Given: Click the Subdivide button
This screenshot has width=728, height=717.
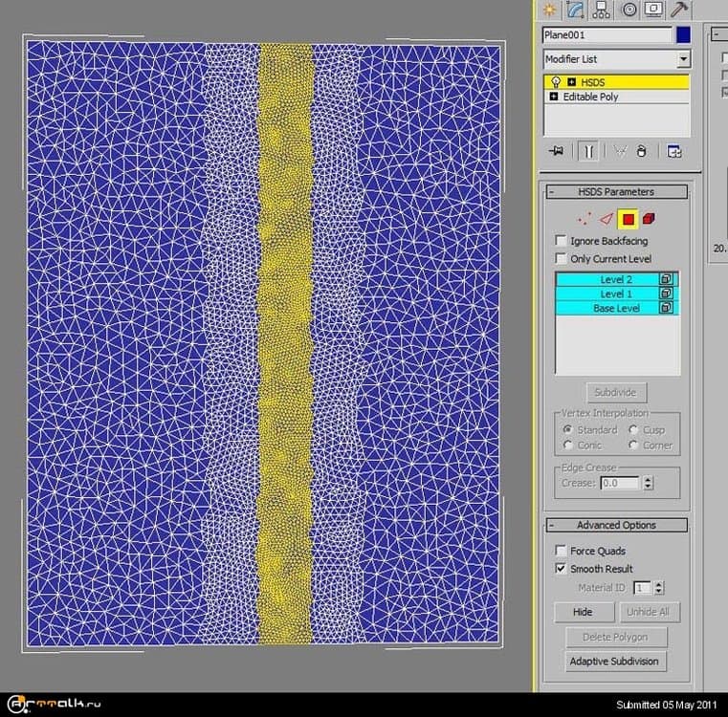Looking at the screenshot, I should pyautogui.click(x=616, y=393).
